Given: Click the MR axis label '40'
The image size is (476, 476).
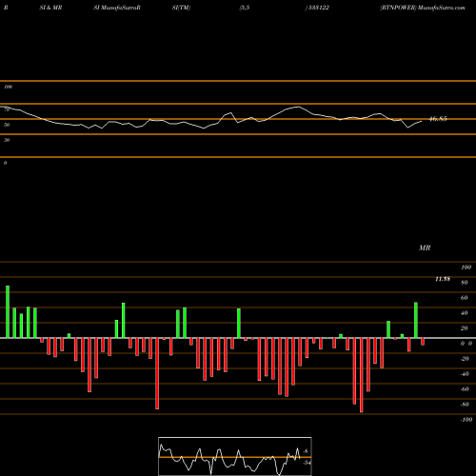Looking at the screenshot, I should click(464, 313).
